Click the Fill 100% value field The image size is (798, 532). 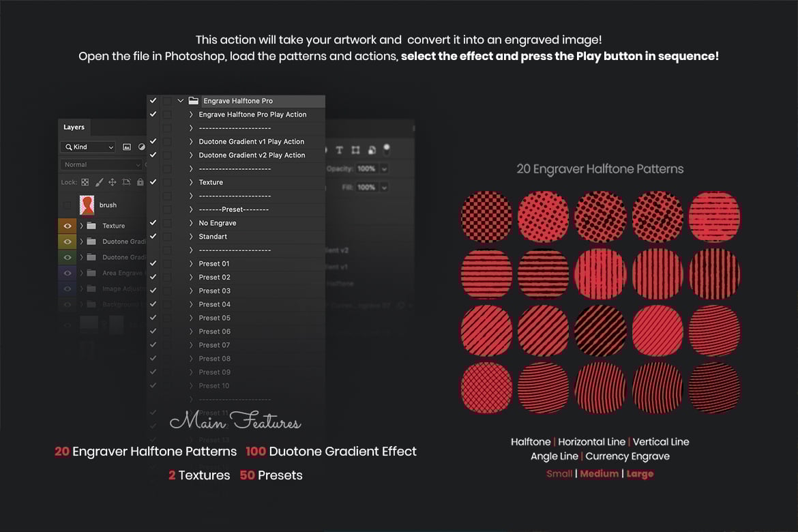(x=366, y=188)
